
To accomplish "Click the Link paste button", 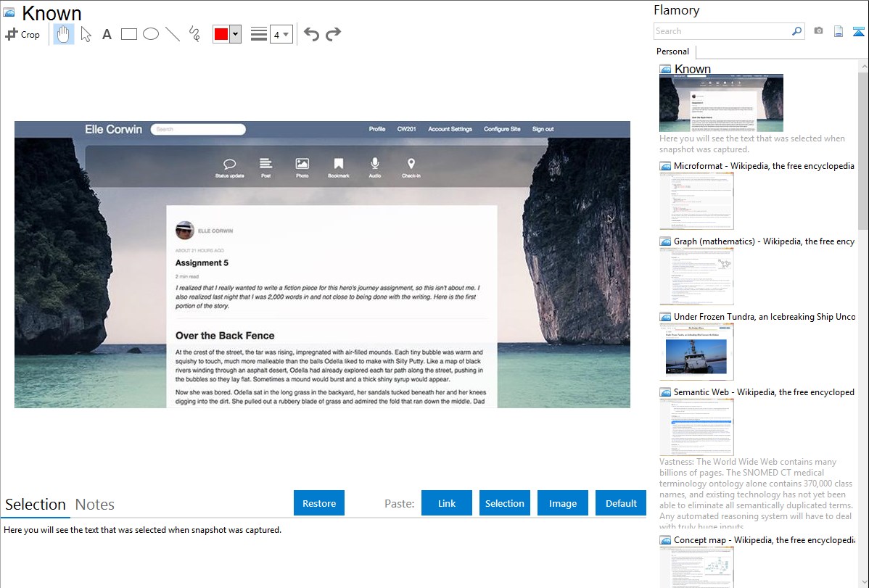I will point(447,503).
